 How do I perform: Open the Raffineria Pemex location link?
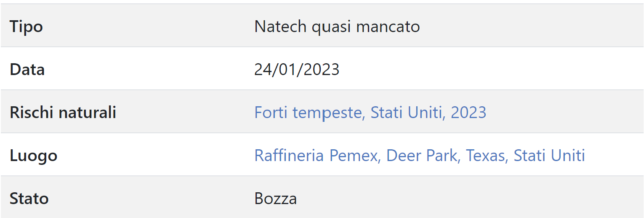point(419,156)
